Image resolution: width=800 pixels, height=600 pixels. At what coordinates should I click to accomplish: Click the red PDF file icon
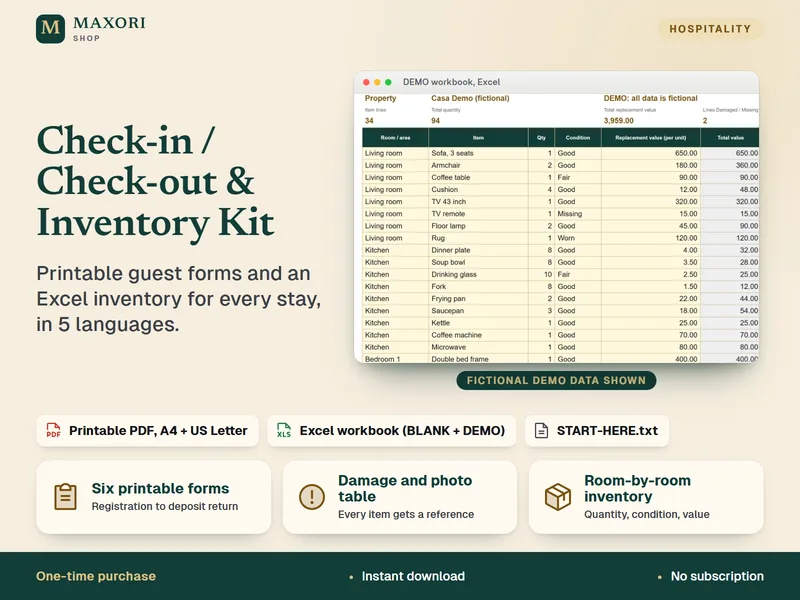point(54,430)
